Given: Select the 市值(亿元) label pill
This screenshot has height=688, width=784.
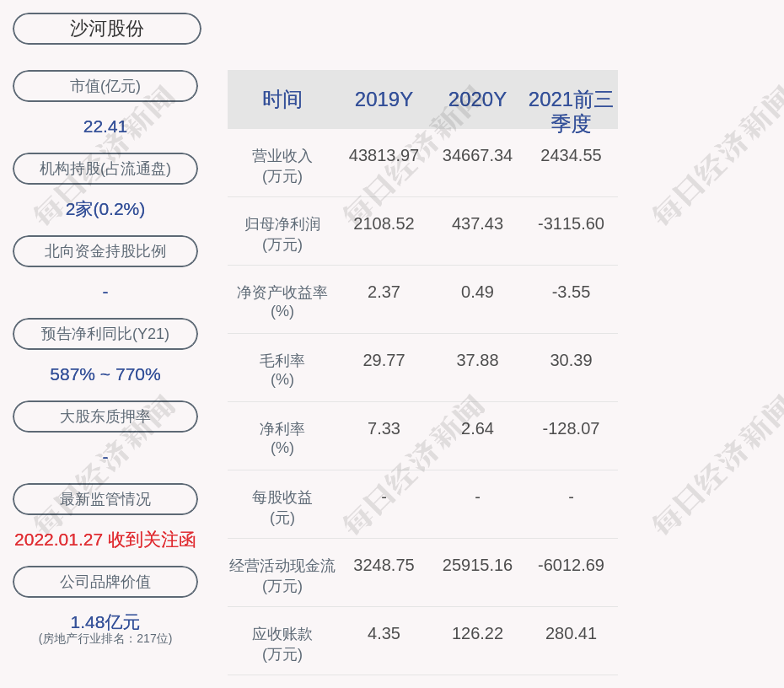Looking at the screenshot, I should [x=105, y=86].
